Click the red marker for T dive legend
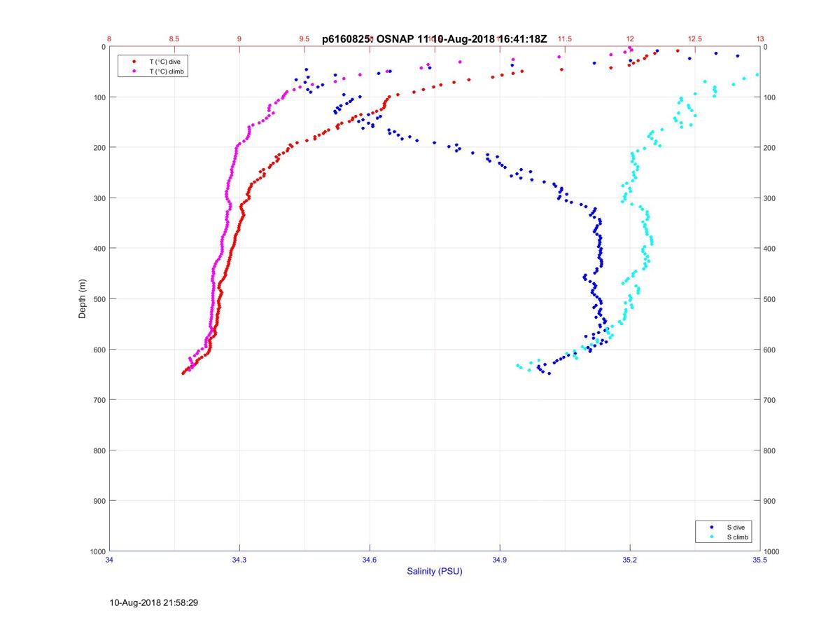The width and height of the screenshot is (840, 620). (134, 62)
